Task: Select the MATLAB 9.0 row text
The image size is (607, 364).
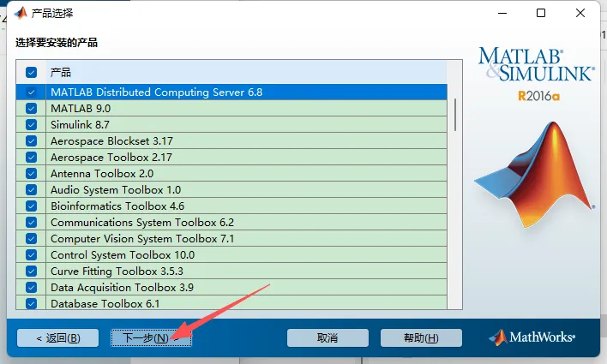Action: point(81,108)
